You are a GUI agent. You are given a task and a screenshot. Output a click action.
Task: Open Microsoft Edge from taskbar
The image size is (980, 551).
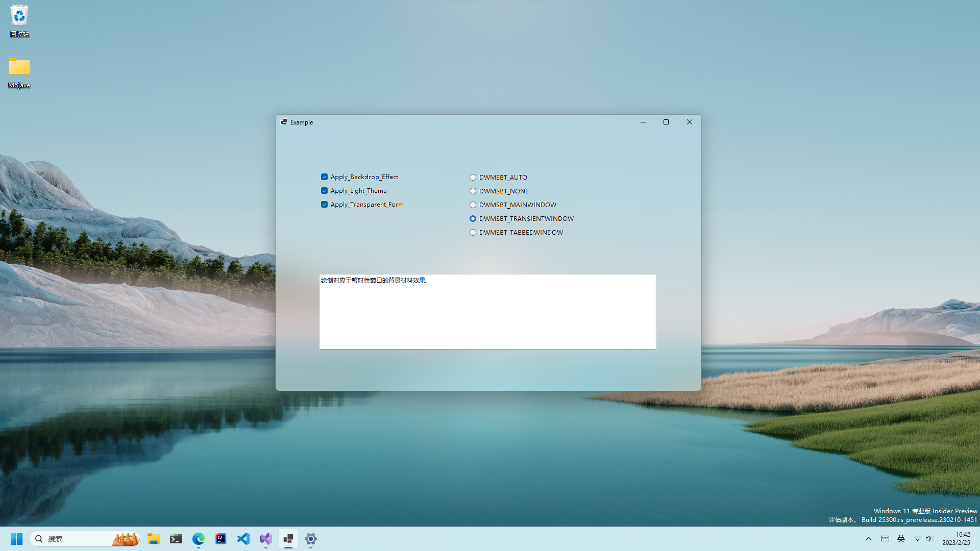[x=199, y=539]
